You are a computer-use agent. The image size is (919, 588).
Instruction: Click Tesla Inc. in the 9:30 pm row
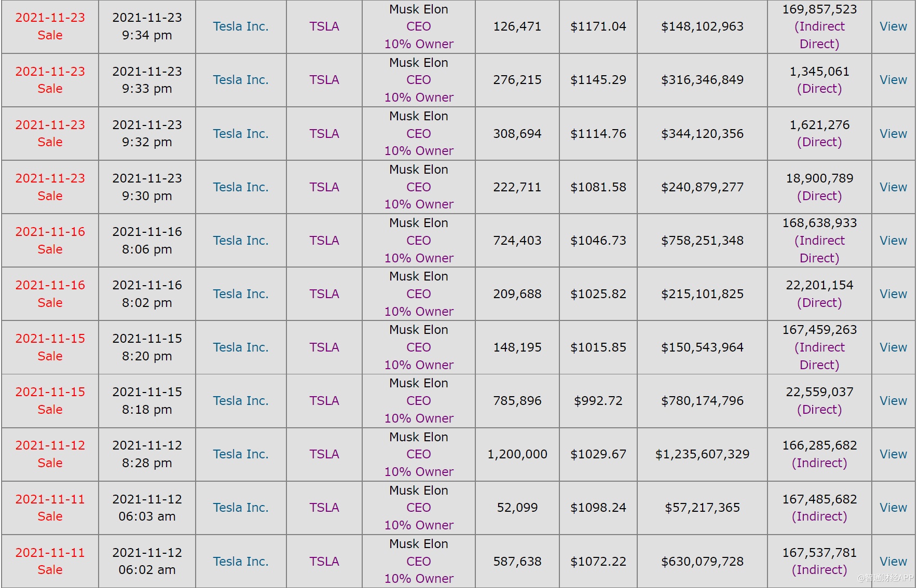(x=241, y=187)
